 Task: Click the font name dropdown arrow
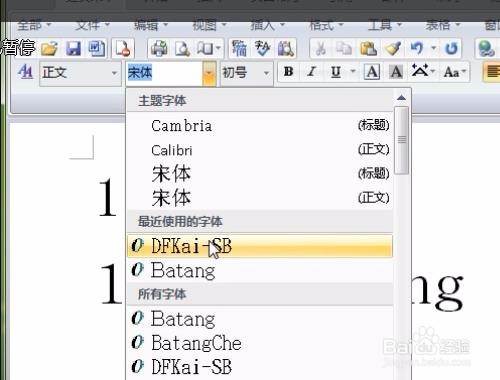209,73
